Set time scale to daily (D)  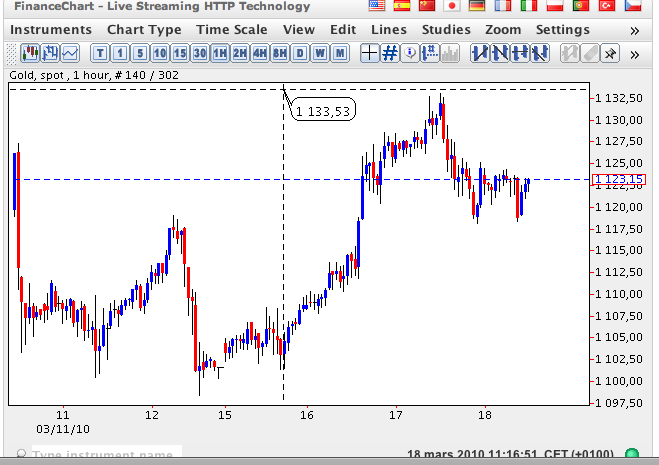click(x=300, y=53)
